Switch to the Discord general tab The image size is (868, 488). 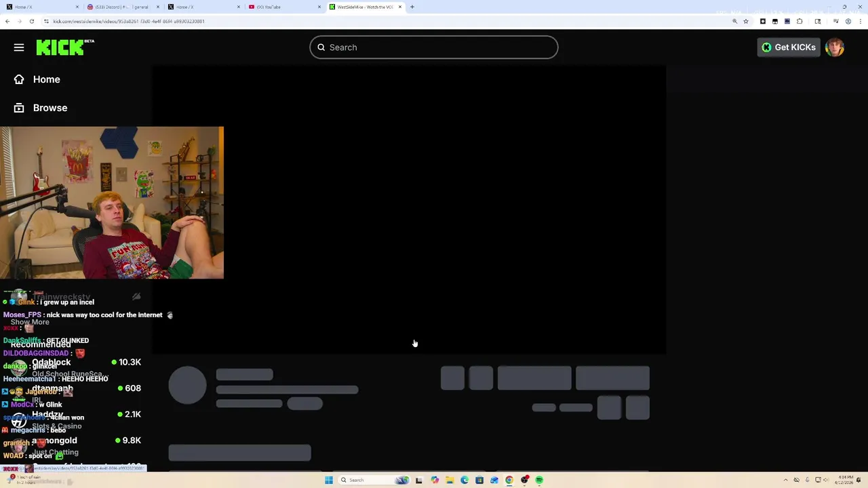point(122,7)
